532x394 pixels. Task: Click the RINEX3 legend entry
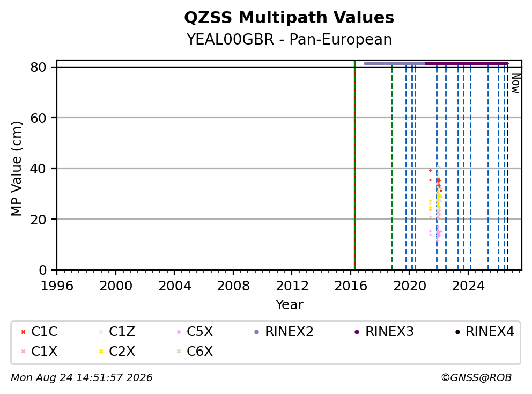click(x=384, y=332)
